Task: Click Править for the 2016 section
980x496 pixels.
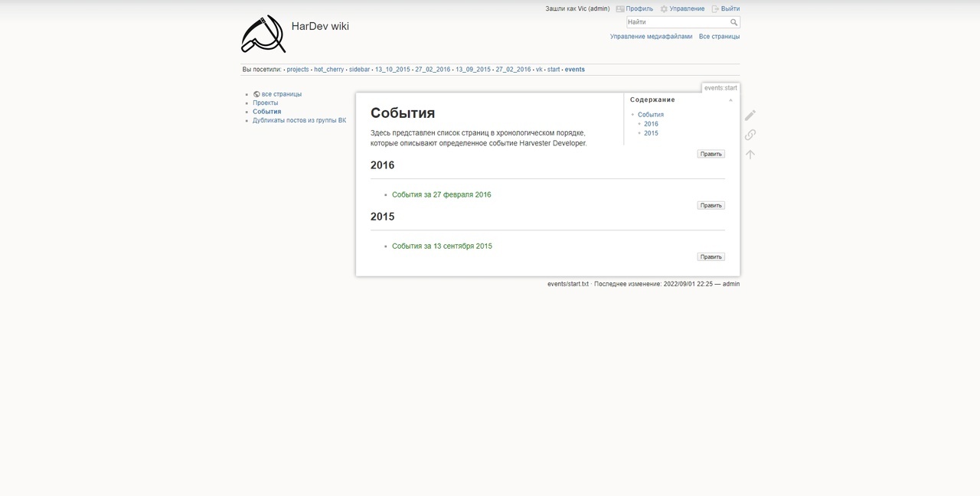Action: pos(710,205)
